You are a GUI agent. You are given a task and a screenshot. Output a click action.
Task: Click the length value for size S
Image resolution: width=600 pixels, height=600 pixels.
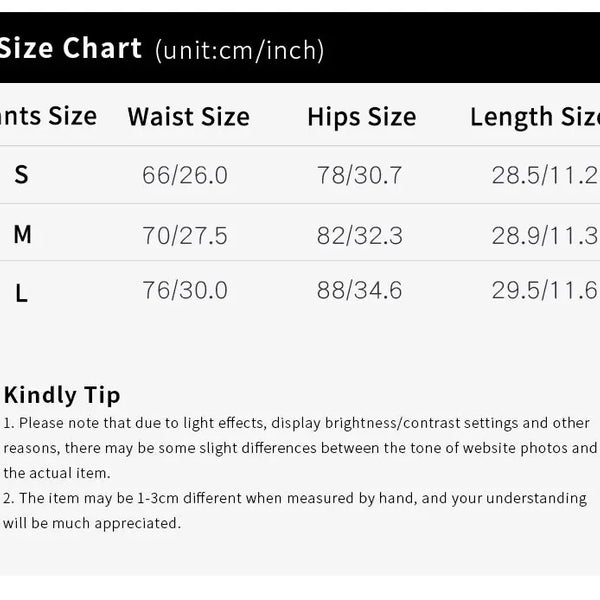tap(544, 176)
